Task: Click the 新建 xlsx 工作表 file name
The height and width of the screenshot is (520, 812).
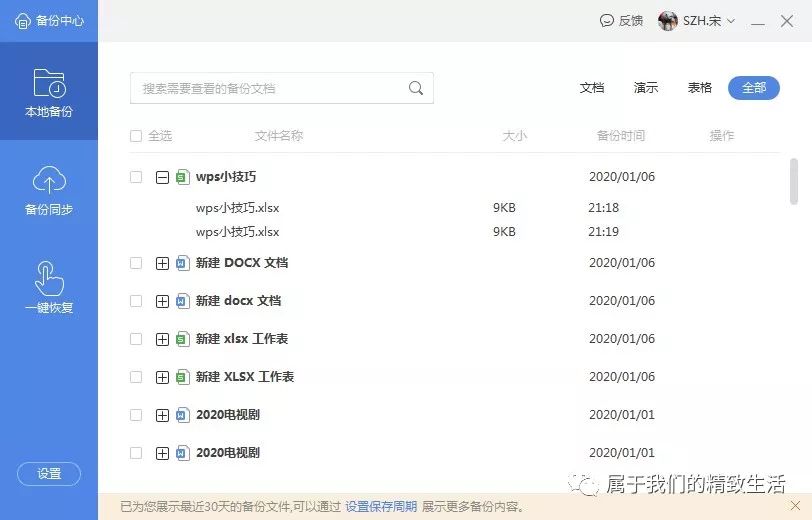Action: tap(242, 339)
